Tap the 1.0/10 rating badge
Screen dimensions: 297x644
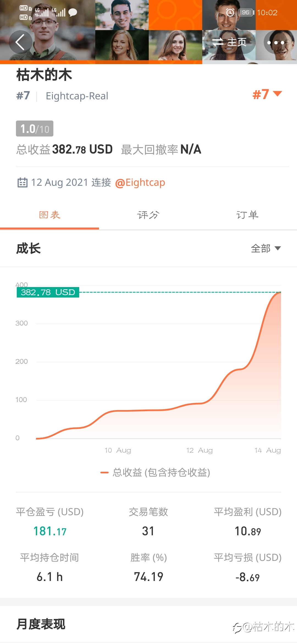pyautogui.click(x=35, y=129)
